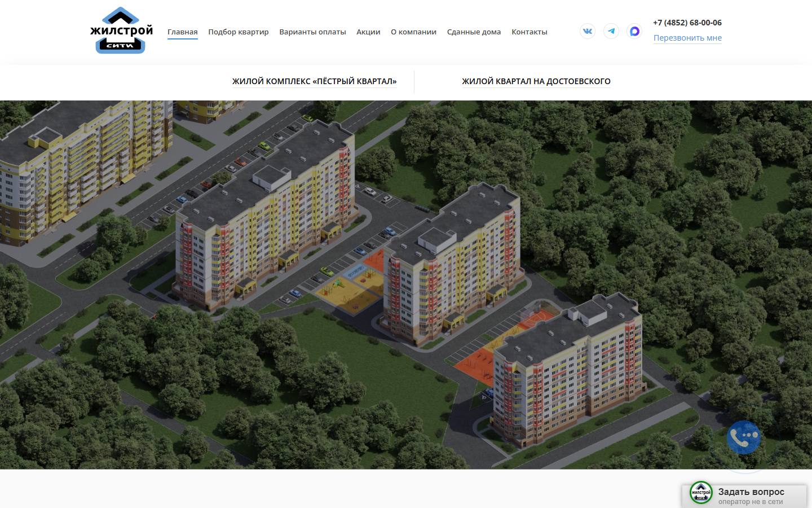The height and width of the screenshot is (508, 812).
Task: Open the Telegram channel icon
Action: (611, 31)
